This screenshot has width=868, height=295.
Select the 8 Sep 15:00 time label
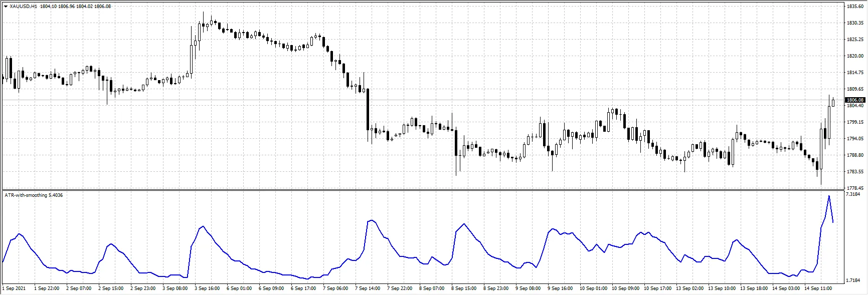coord(464,288)
